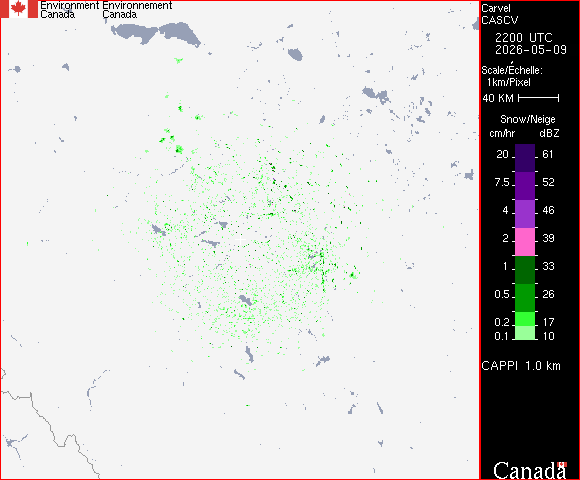Select the pink 39 dBZ color swatch

tap(525, 242)
